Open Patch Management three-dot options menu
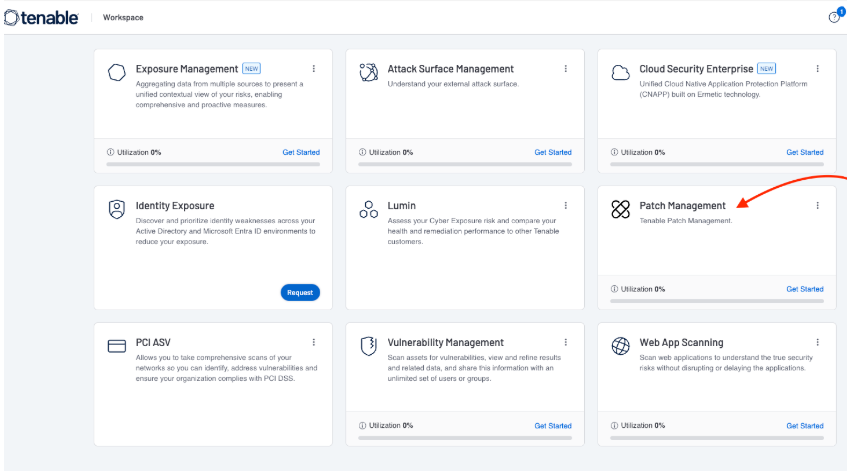The height and width of the screenshot is (471, 847). 817,205
